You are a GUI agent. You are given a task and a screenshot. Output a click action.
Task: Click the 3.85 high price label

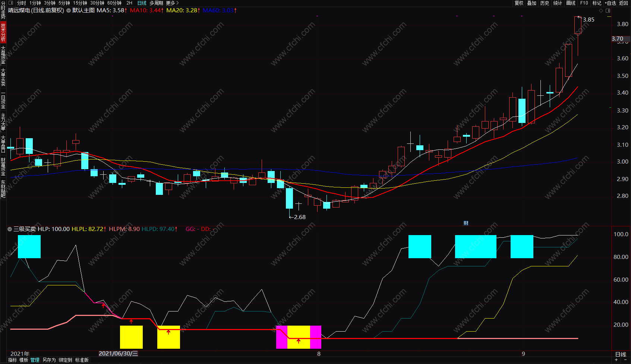point(589,20)
